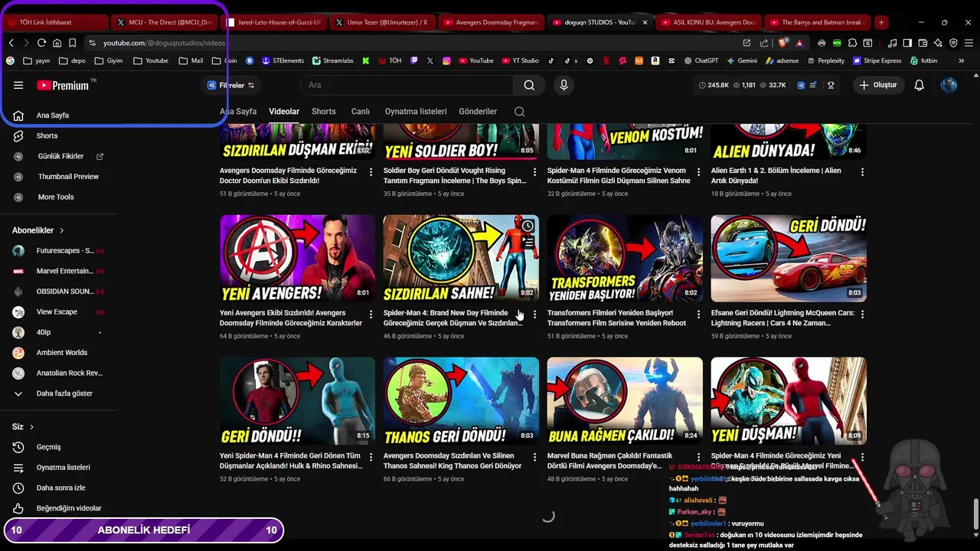Screen dimensions: 980x551
Task: Open the notifications bell
Action: tap(919, 85)
